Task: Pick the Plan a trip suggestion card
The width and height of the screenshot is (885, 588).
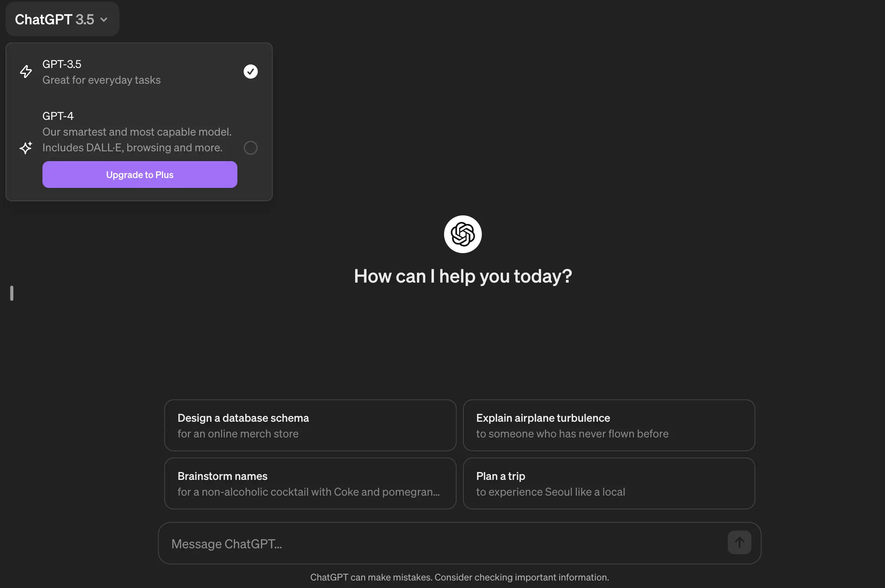Action: [x=609, y=483]
